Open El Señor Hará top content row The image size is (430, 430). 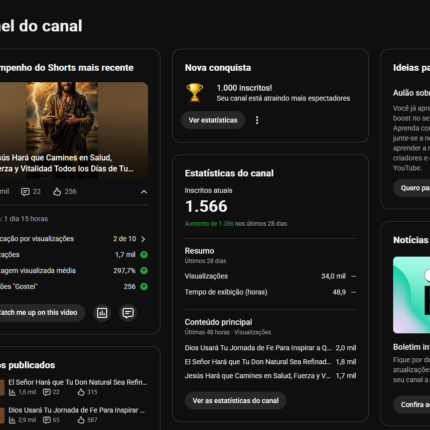(270, 362)
